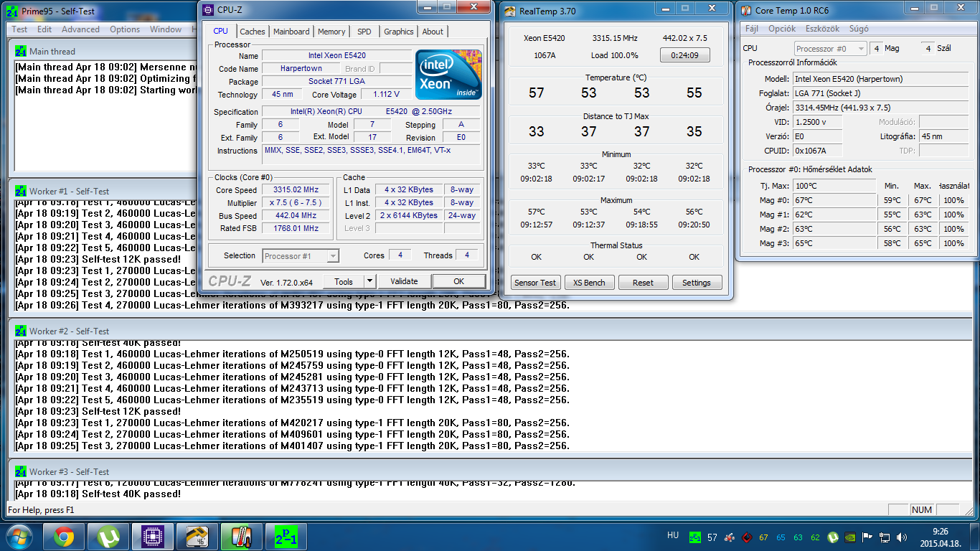Viewport: 980px width, 551px height.
Task: Switch to the Mainboard tab
Action: pyautogui.click(x=291, y=32)
